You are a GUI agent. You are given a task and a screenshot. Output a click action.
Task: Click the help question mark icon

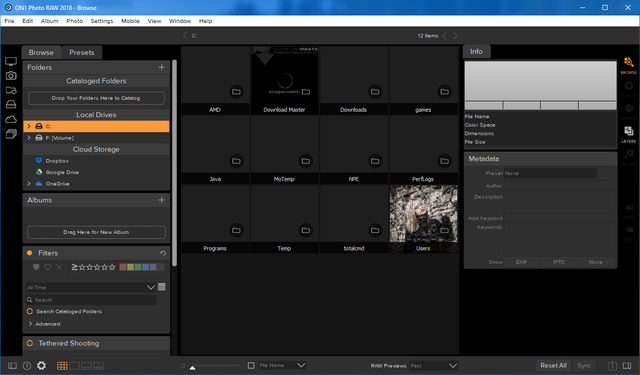(x=27, y=366)
